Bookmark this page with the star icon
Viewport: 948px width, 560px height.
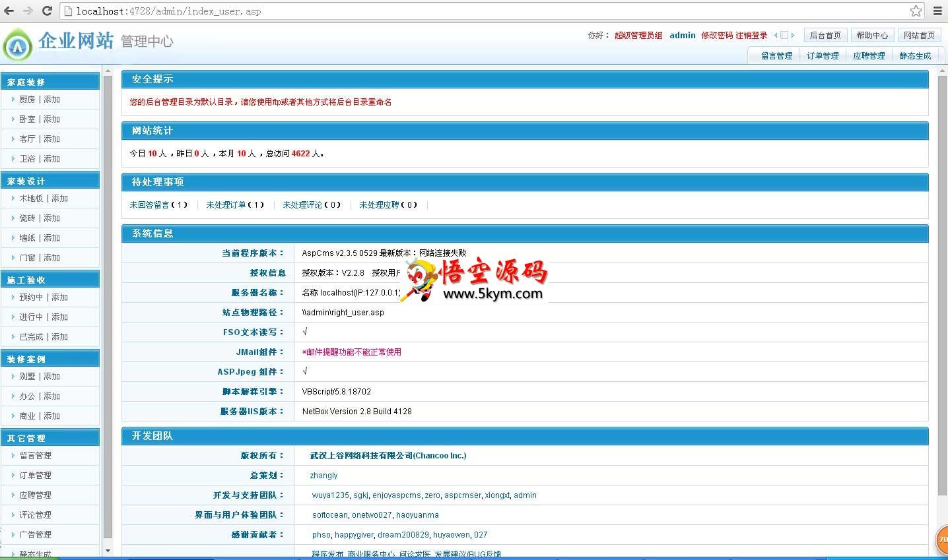click(x=916, y=11)
